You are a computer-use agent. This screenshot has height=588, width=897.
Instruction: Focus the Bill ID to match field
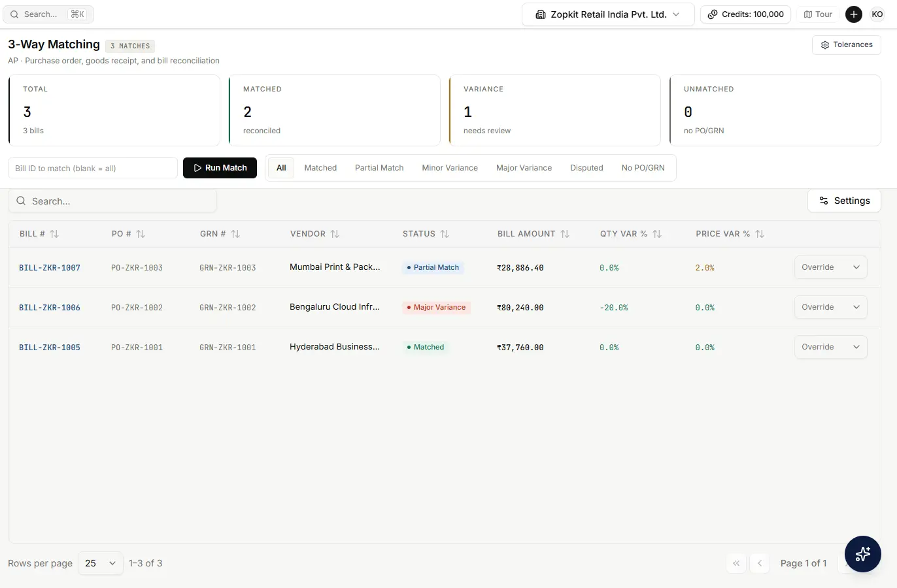[93, 168]
